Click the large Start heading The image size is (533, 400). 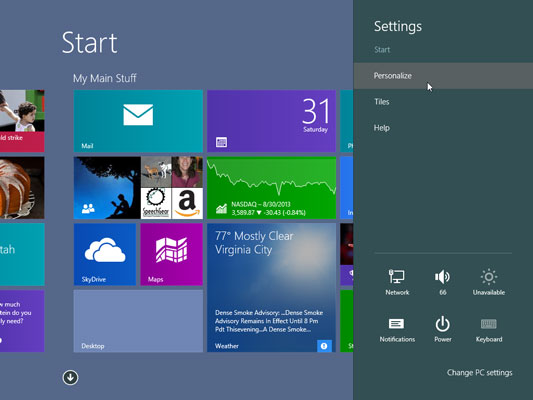[89, 43]
